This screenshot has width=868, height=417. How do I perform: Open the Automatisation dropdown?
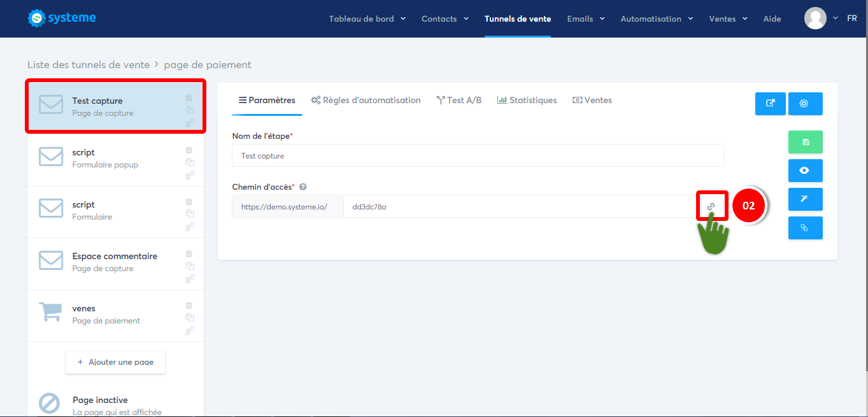[657, 18]
